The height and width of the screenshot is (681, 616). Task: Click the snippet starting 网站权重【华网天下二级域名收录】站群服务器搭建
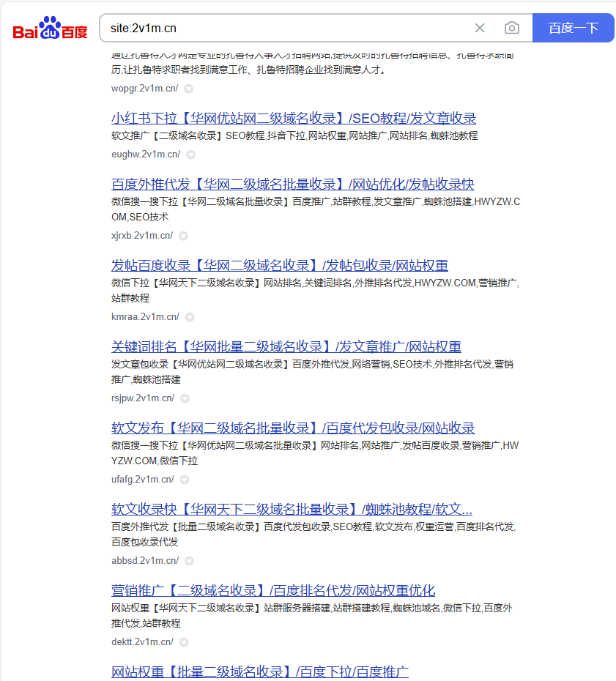pos(312,615)
